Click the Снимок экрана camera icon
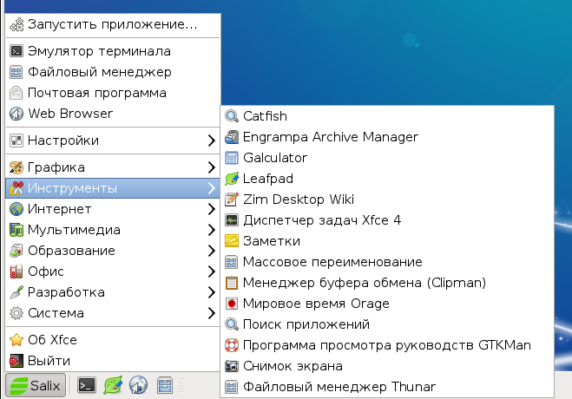Viewport: 572px width, 399px height. coord(232,366)
